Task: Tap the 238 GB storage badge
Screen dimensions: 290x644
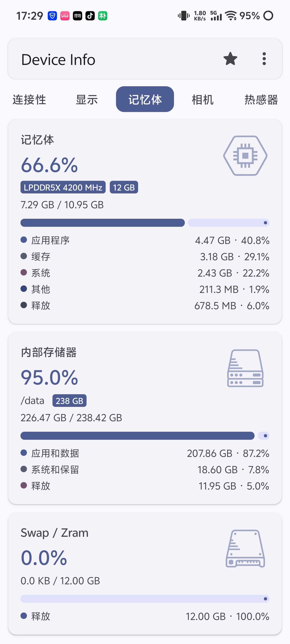Action: point(69,401)
